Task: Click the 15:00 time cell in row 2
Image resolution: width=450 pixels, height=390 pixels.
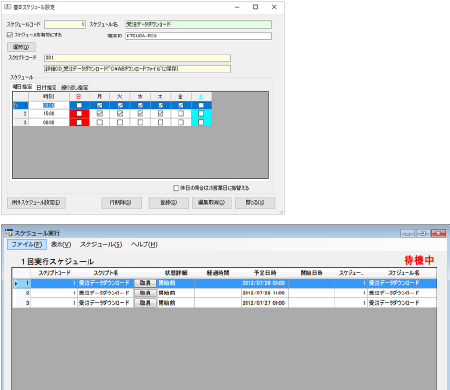Action: point(49,114)
